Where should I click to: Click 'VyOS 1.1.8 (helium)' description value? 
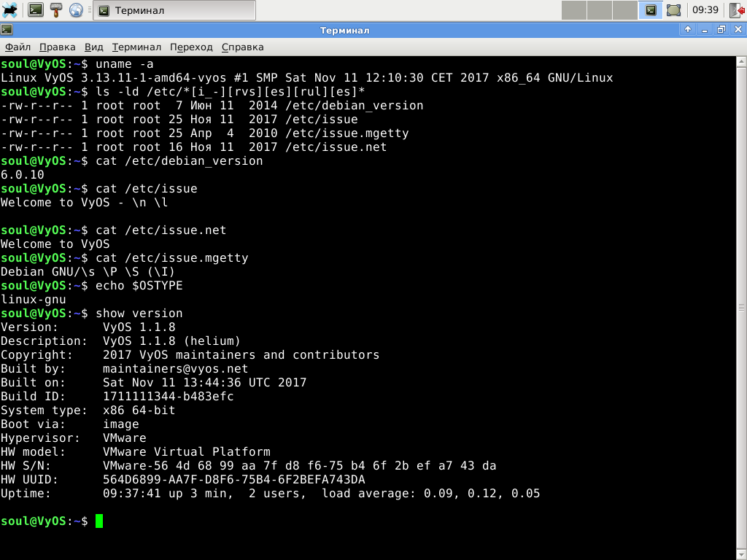(x=171, y=341)
